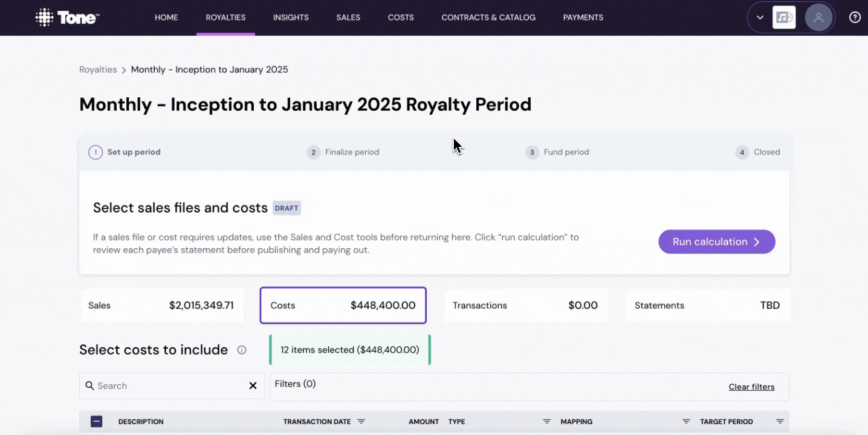Viewport: 868px width, 435px height.
Task: Click the info icon beside Select costs to include
Action: click(242, 350)
